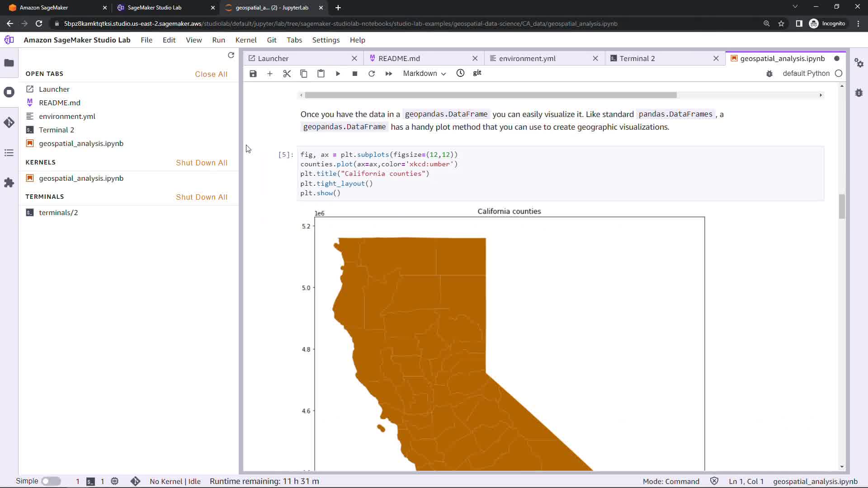Restart kernel and run all cells
This screenshot has width=868, height=488.
(388, 74)
